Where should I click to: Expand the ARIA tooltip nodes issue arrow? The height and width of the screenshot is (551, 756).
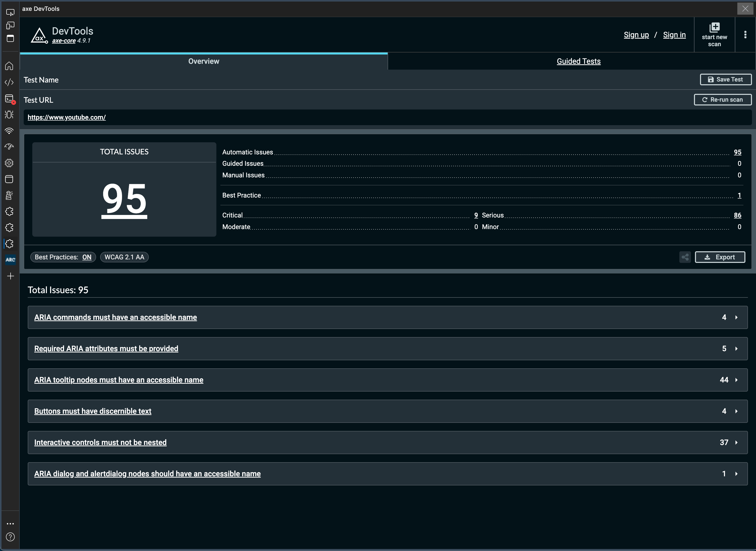tap(736, 380)
